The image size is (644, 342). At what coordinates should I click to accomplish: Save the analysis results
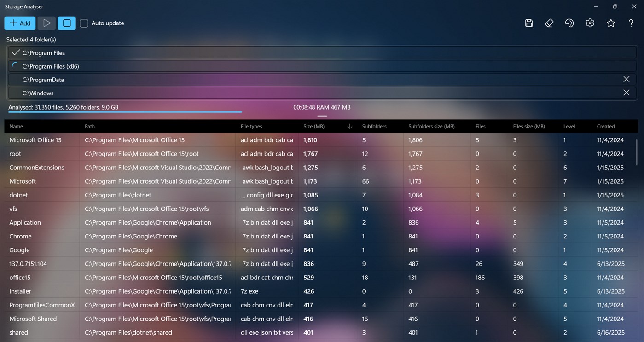click(528, 23)
